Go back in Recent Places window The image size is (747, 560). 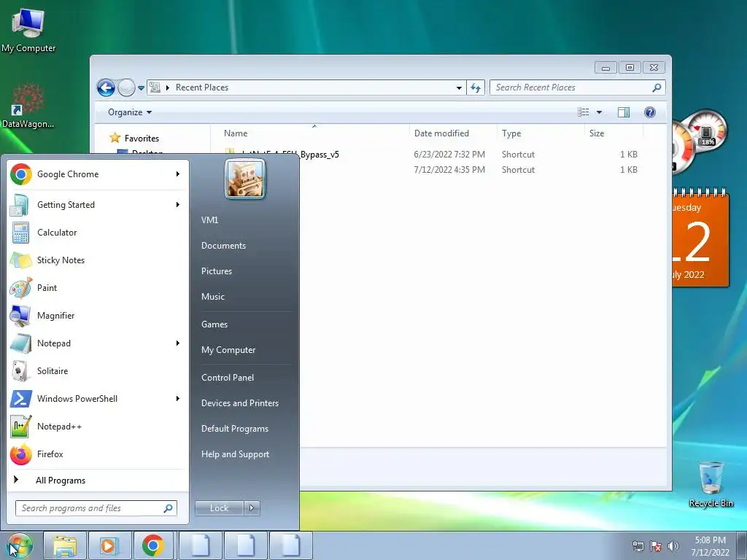click(x=106, y=87)
